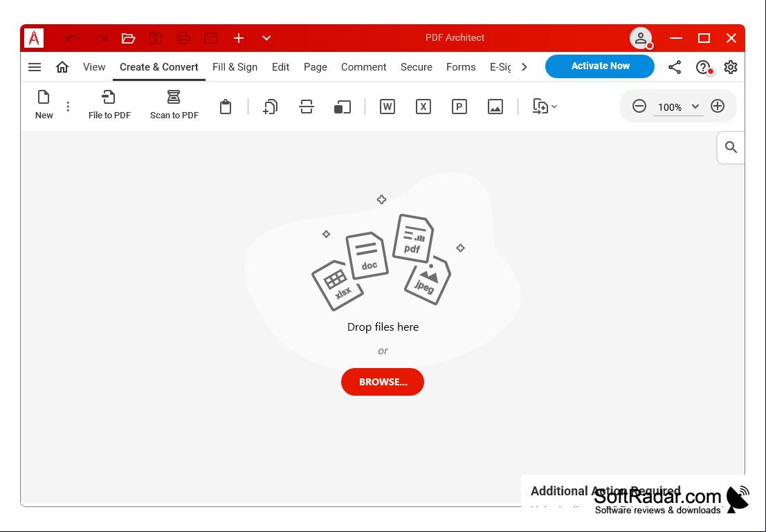
Task: Choose File to PDF
Action: coord(109,104)
